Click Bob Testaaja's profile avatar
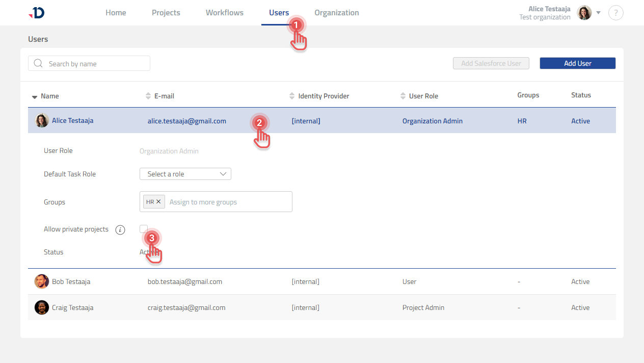Image resolution: width=644 pixels, height=363 pixels. (41, 281)
